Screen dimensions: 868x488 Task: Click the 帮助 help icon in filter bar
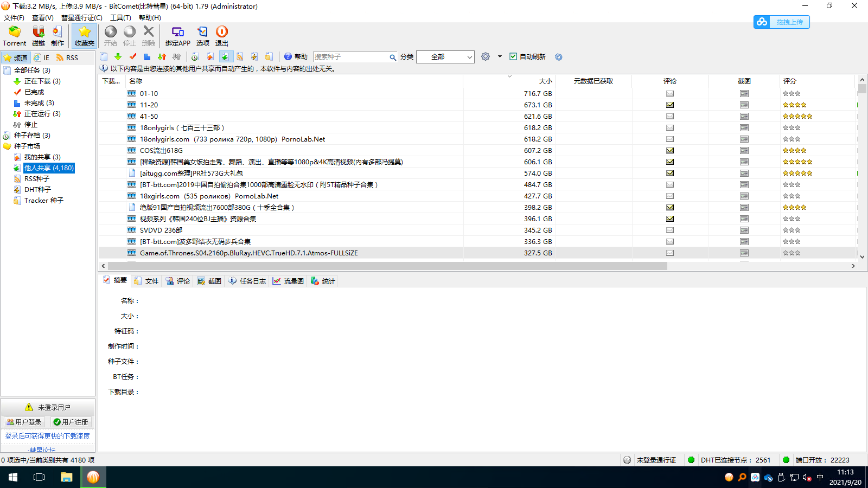pos(288,57)
